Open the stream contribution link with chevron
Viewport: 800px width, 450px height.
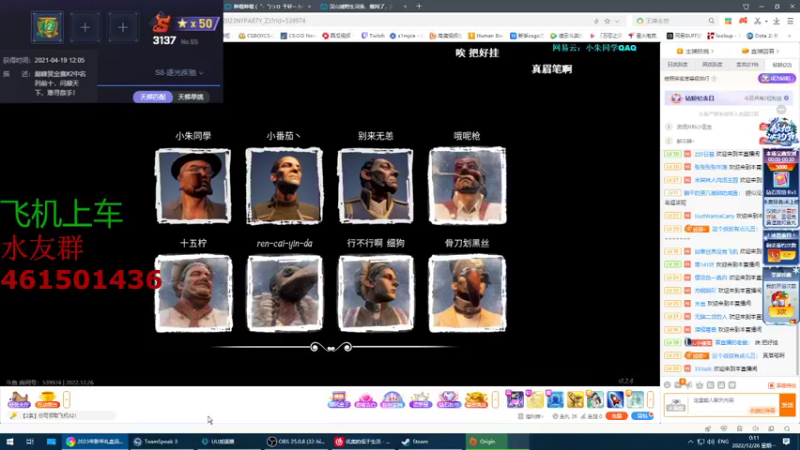(761, 51)
